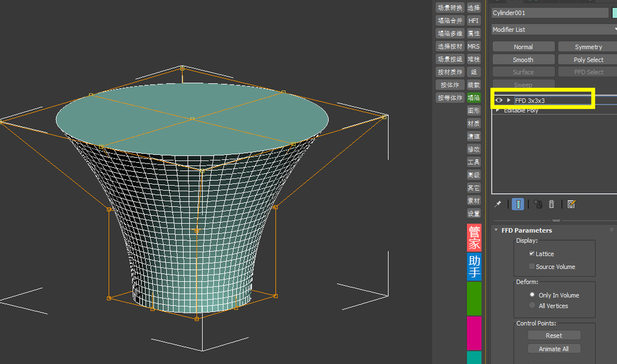
Task: Enable the Source Volume checkbox
Action: (531, 267)
